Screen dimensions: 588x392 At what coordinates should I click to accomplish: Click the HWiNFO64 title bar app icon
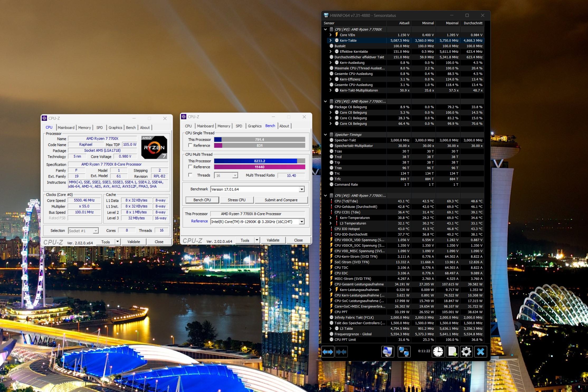click(x=326, y=15)
